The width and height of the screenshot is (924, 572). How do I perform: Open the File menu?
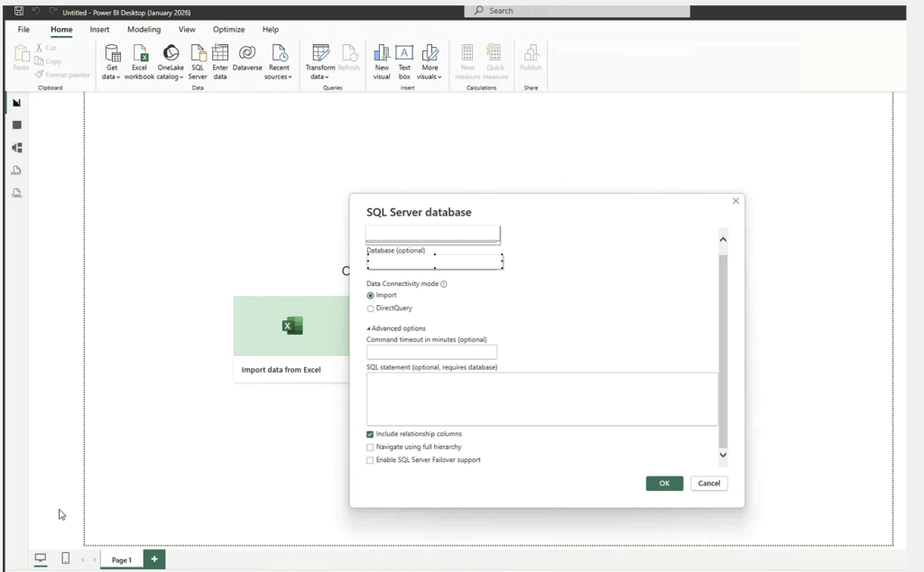point(23,30)
